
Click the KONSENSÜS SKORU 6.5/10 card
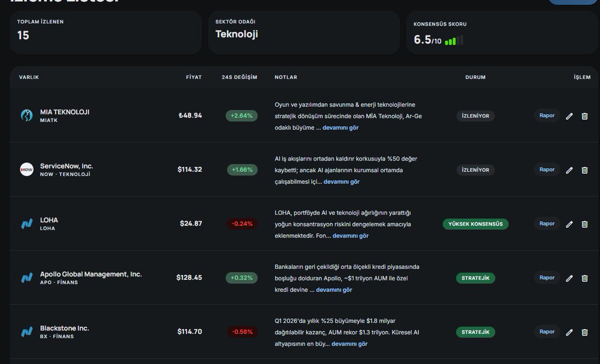click(502, 32)
